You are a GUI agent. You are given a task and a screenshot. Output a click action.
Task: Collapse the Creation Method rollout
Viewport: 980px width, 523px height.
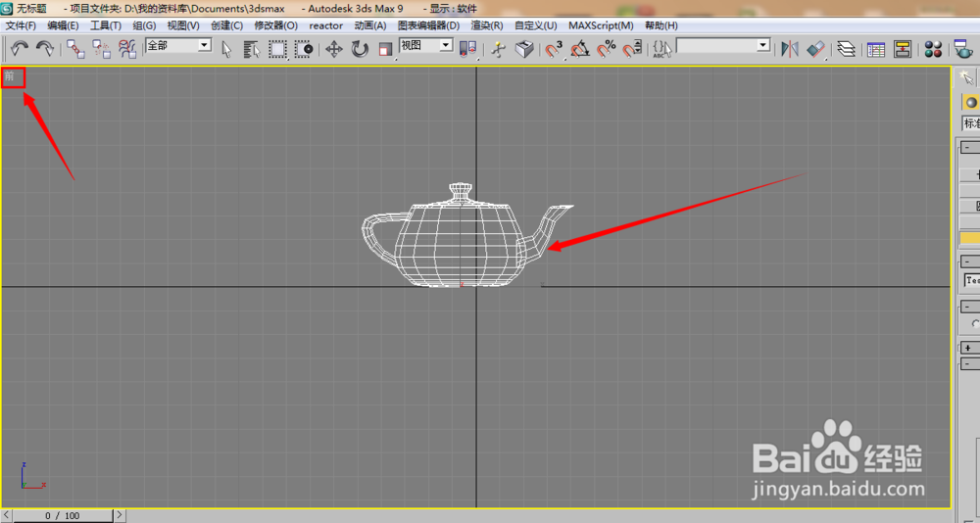tap(969, 307)
